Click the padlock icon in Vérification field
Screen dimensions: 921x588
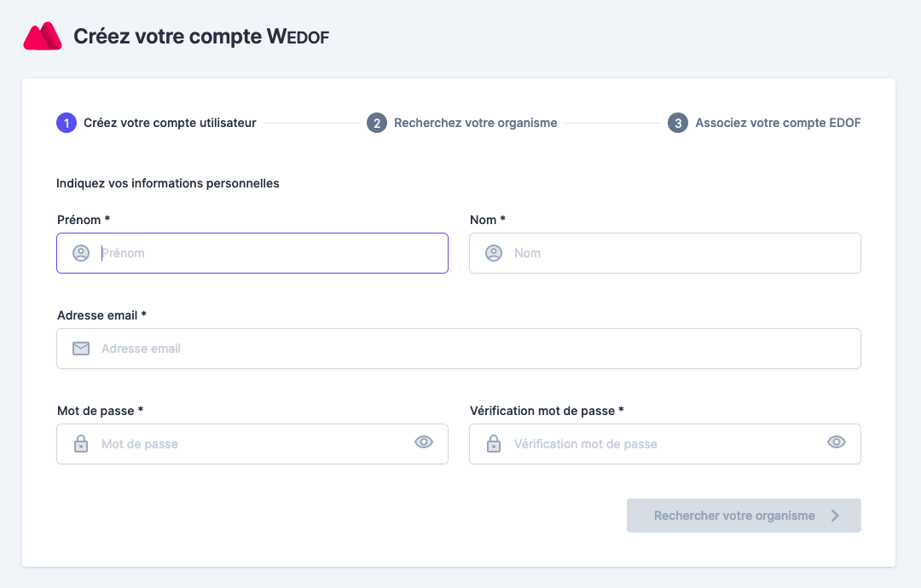tap(494, 444)
